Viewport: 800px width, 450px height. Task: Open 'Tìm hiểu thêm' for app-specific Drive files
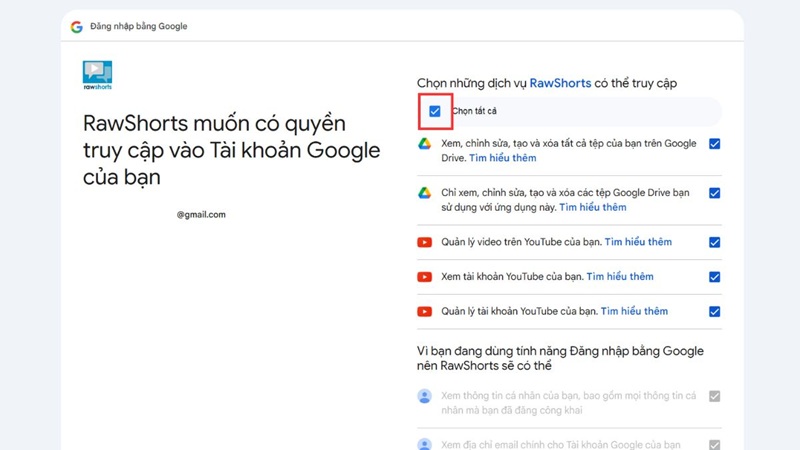[x=593, y=207]
